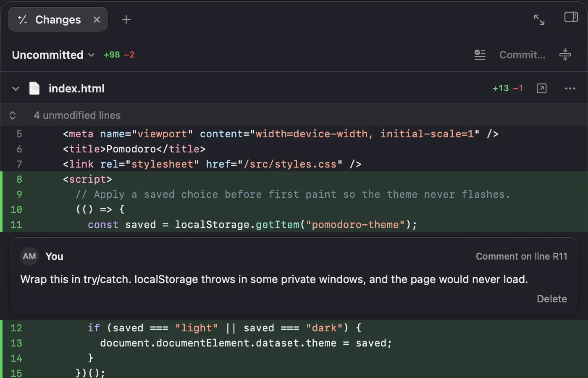The width and height of the screenshot is (588, 378).
Task: Click the +13 file additions count
Action: click(x=501, y=88)
